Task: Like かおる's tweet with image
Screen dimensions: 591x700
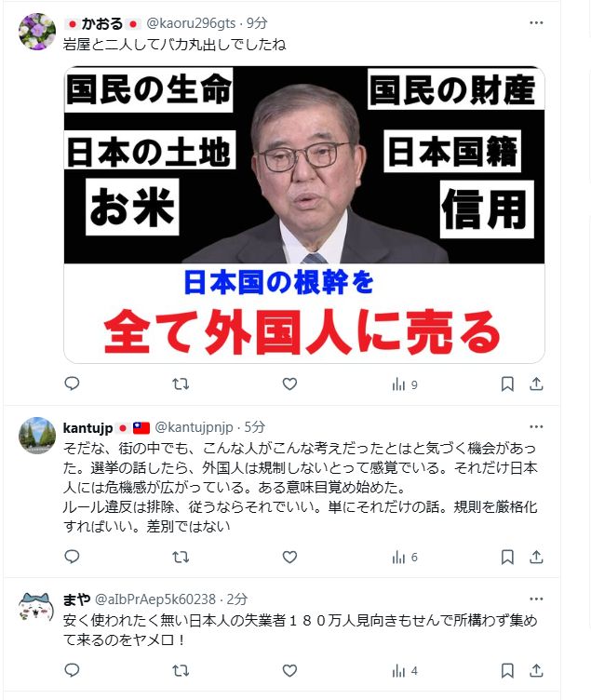Action: (289, 384)
